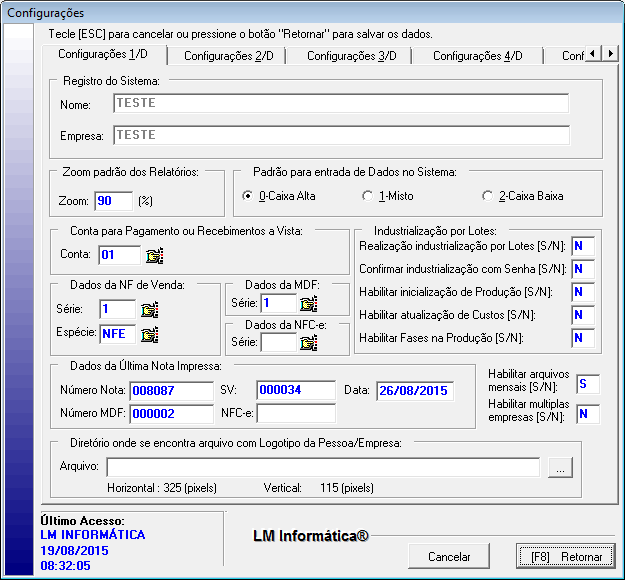Select the 0-Caixa Alta radio option
The width and height of the screenshot is (625, 580).
248,196
